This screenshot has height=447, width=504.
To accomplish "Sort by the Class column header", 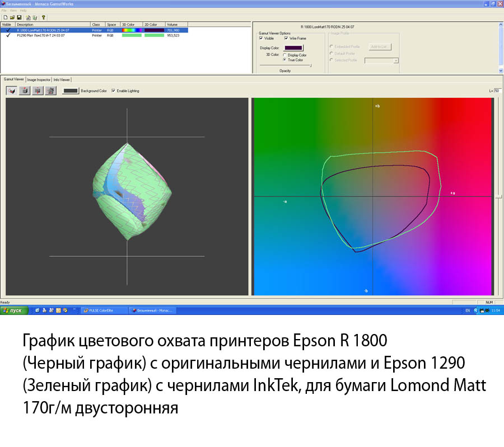I will [98, 25].
